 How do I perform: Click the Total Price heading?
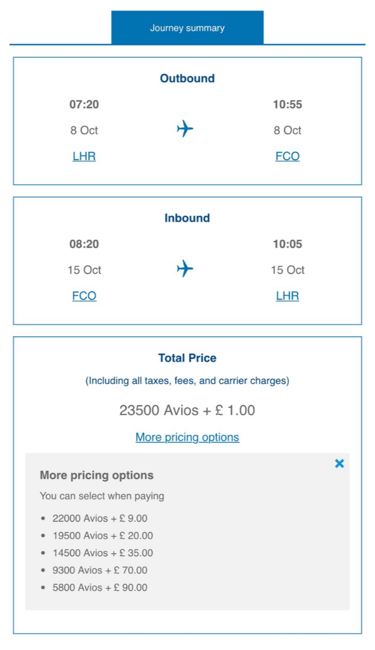pyautogui.click(x=187, y=358)
